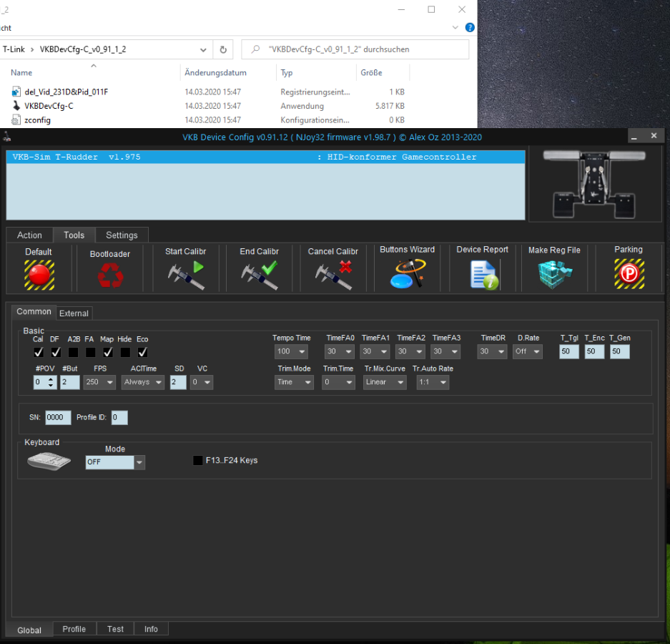
Task: Open the Info bottom tab
Action: click(x=151, y=629)
